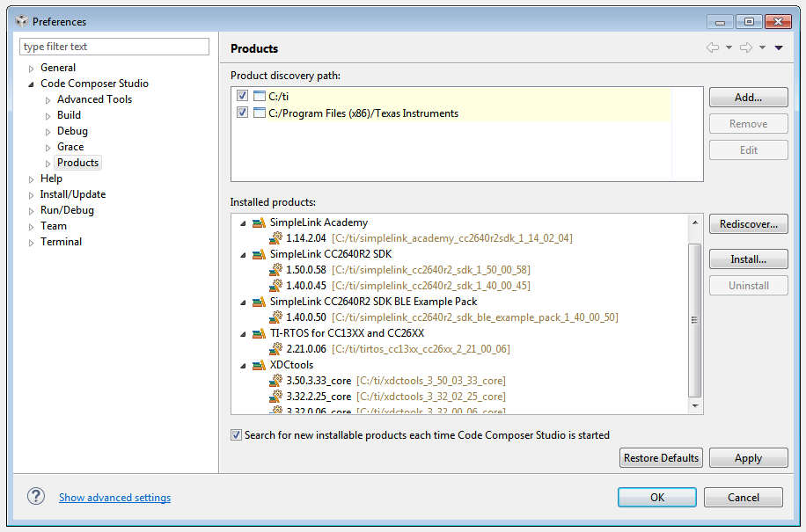Click the 1.50.0.58 SDK version icon
The image size is (806, 532).
coord(276,270)
